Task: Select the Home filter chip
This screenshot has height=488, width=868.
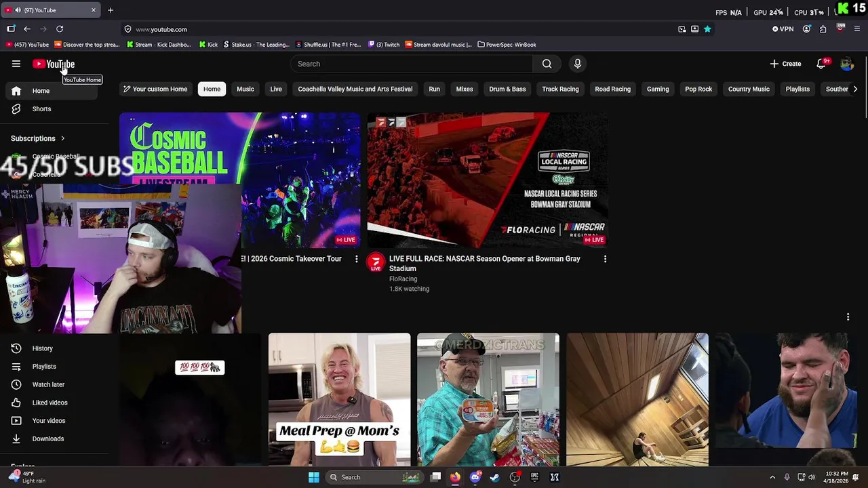Action: 212,89
